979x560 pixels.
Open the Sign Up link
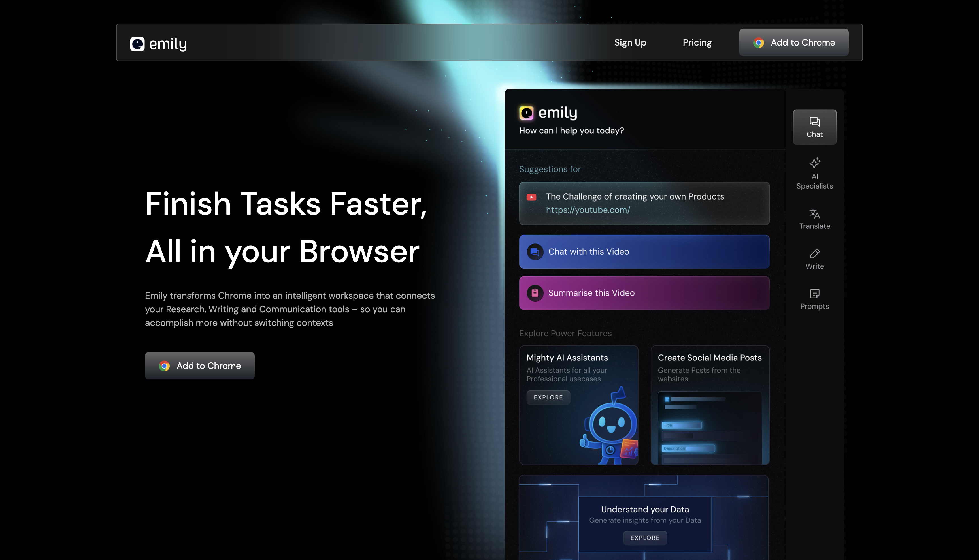pyautogui.click(x=630, y=43)
